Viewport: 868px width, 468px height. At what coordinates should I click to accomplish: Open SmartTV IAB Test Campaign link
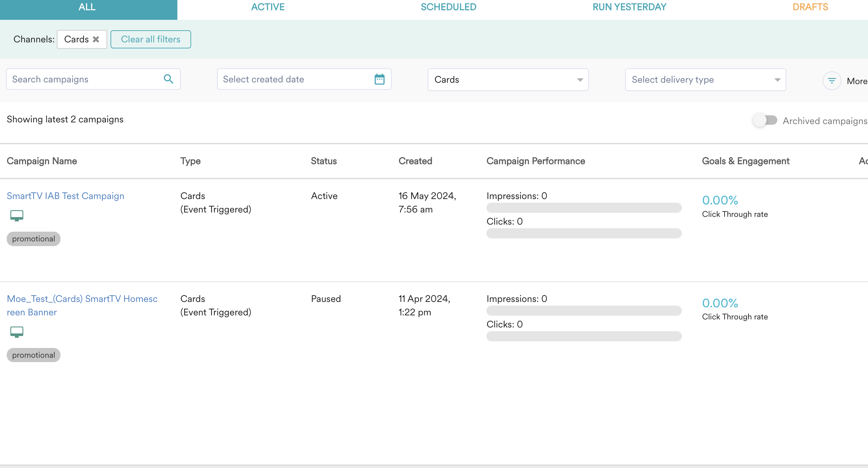pos(66,196)
